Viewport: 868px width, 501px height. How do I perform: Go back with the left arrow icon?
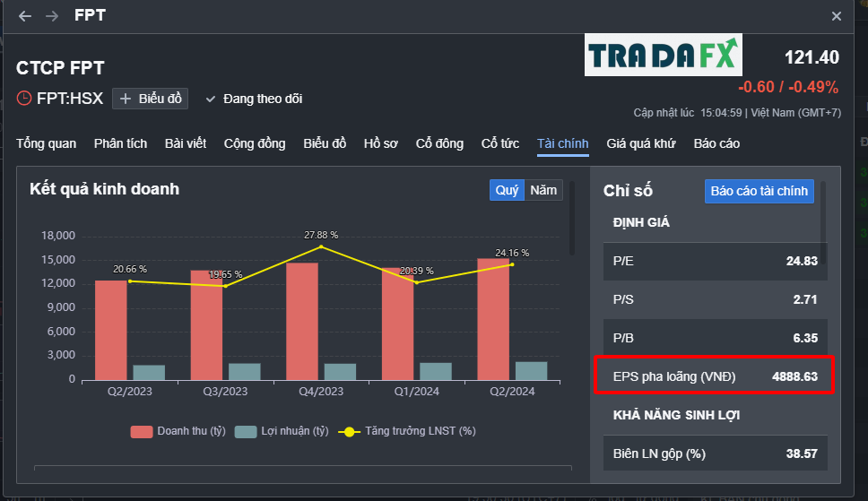pos(25,16)
